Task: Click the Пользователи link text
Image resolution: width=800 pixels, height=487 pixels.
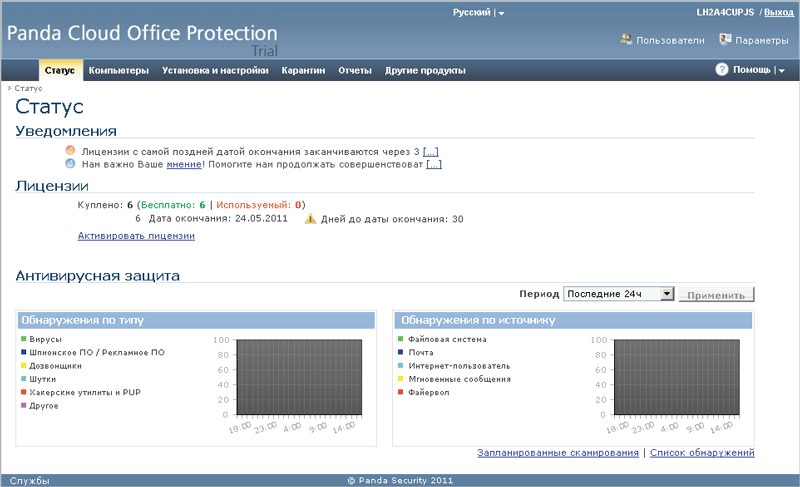Action: 670,40
